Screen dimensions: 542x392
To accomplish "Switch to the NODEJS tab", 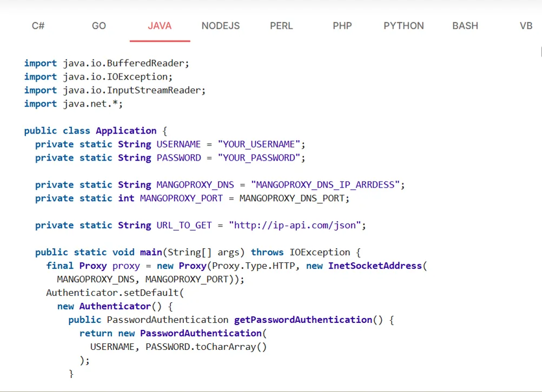I will (220, 25).
